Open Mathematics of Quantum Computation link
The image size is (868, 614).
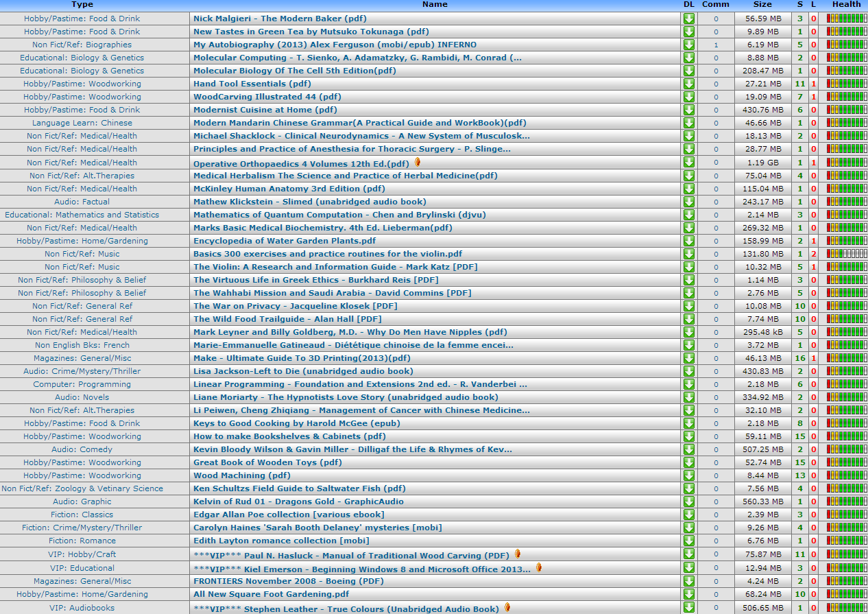(x=339, y=215)
